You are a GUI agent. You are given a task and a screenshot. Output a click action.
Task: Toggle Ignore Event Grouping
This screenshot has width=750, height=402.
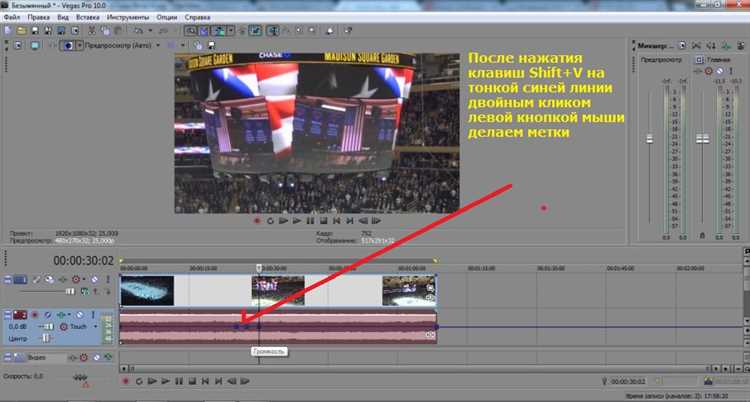point(255,31)
